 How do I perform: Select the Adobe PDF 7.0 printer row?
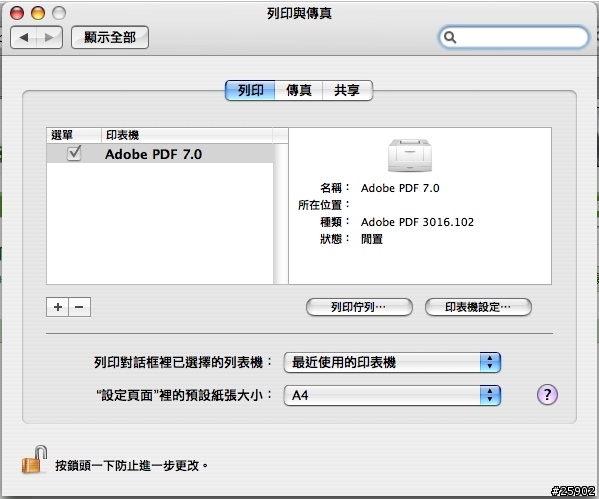pyautogui.click(x=160, y=154)
